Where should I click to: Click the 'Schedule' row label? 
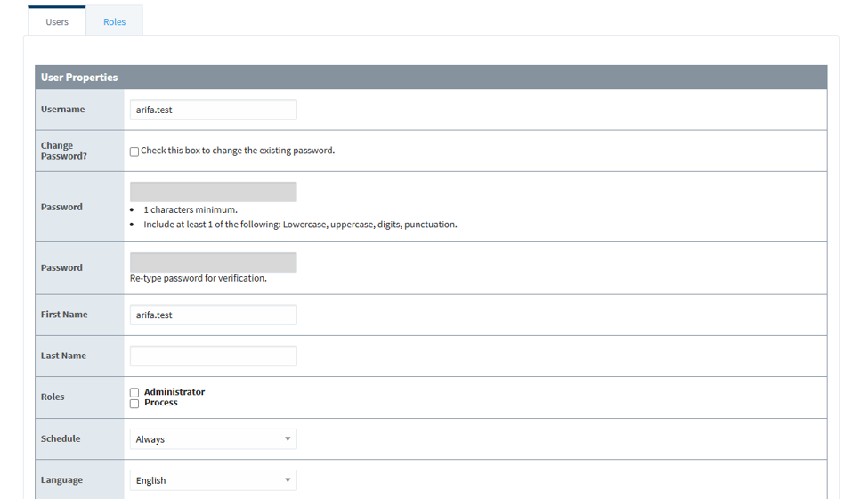tap(61, 438)
